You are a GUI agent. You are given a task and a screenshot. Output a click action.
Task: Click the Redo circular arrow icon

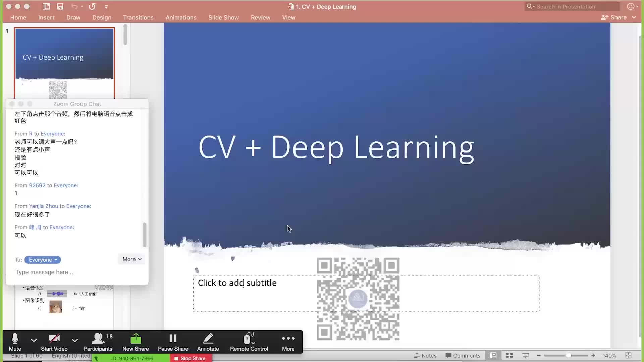pyautogui.click(x=92, y=6)
